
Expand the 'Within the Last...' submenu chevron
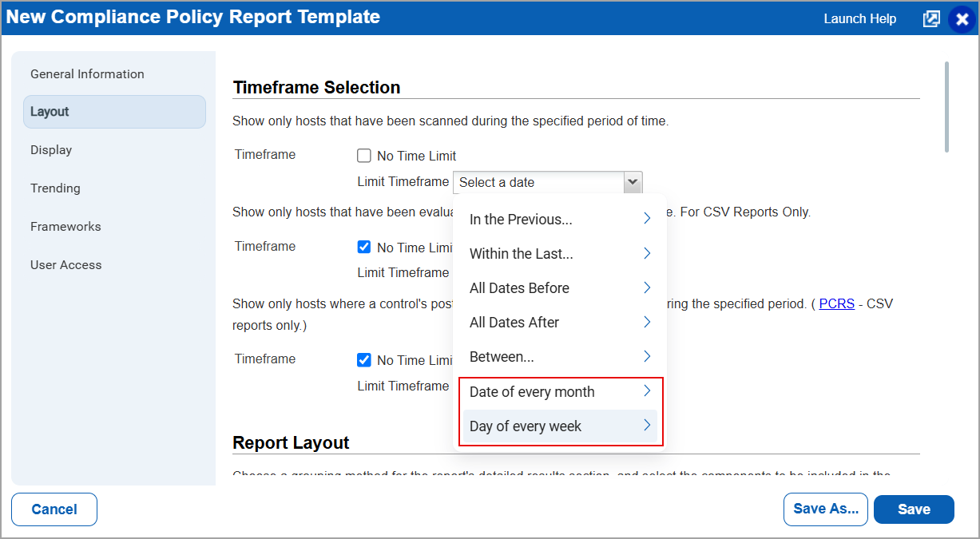tap(647, 253)
